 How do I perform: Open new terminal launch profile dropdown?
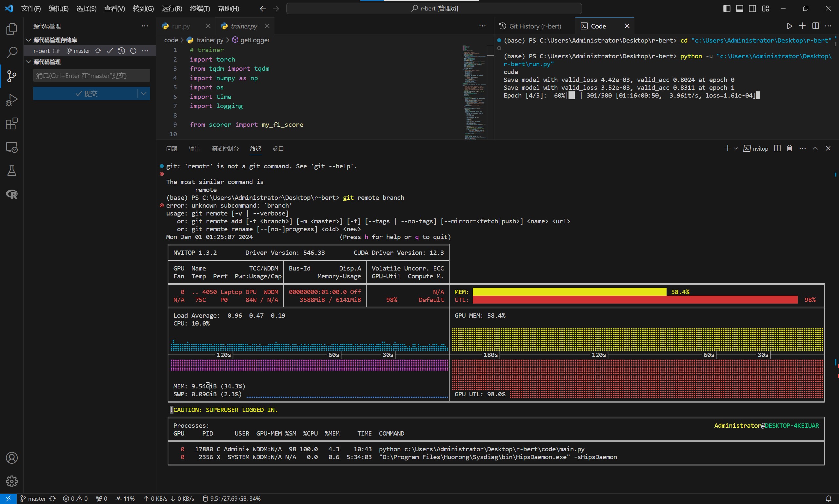[x=736, y=148]
